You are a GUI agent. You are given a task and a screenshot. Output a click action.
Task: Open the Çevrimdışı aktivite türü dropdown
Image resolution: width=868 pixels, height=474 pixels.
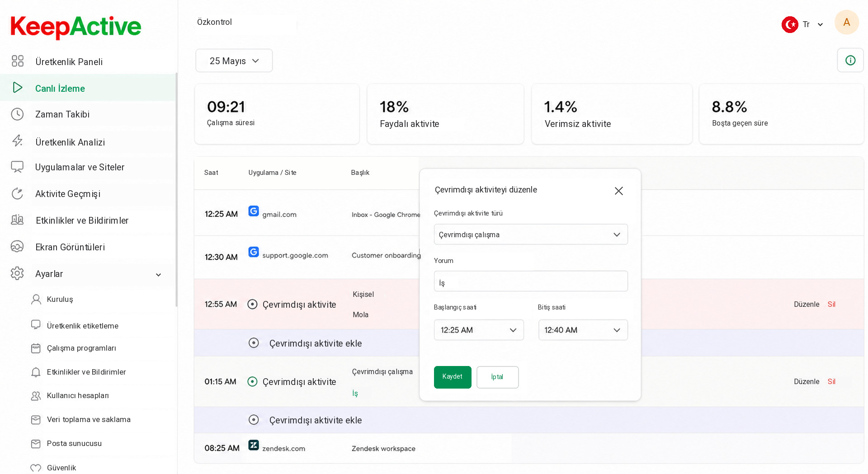531,235
